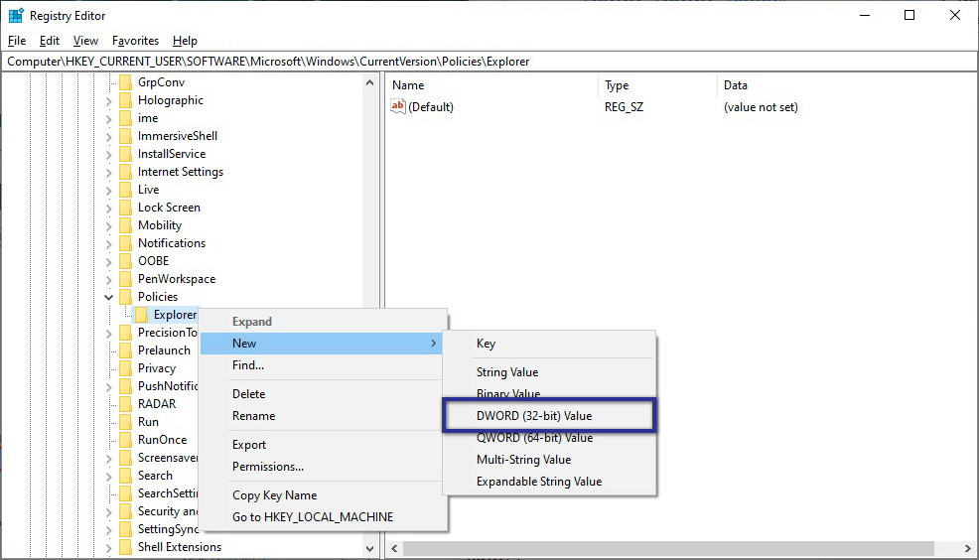Click the Live folder icon
The image size is (979, 560).
[x=125, y=190]
